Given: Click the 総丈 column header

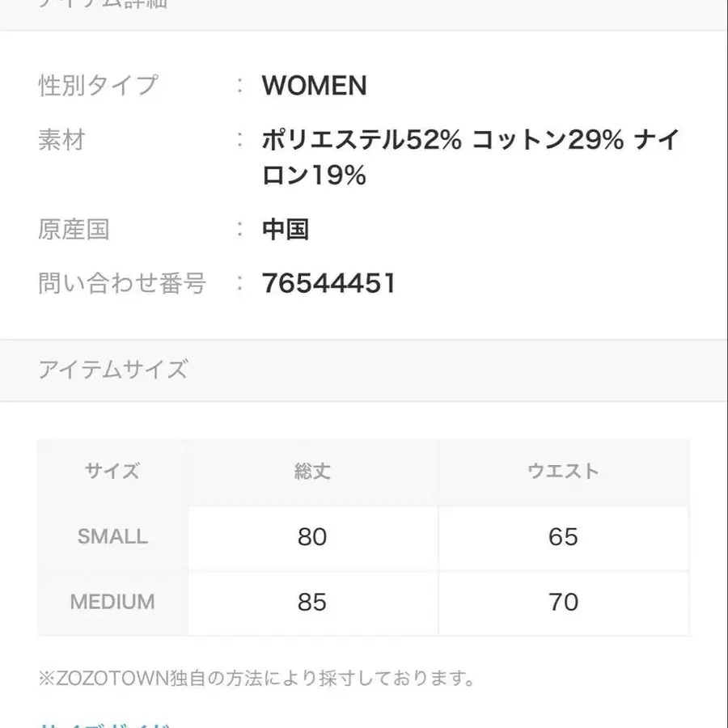Looking at the screenshot, I should click(x=312, y=472).
